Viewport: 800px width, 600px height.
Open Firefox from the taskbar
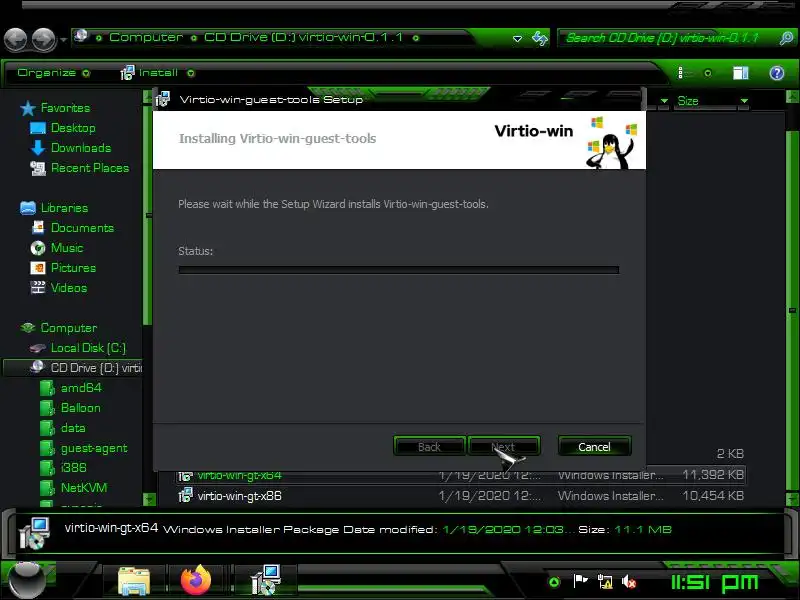click(196, 581)
